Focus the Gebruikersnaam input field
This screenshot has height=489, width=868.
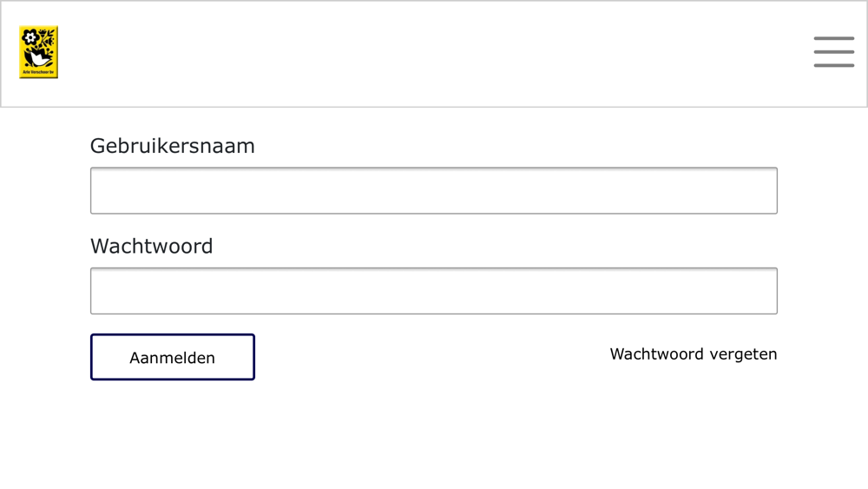[434, 190]
